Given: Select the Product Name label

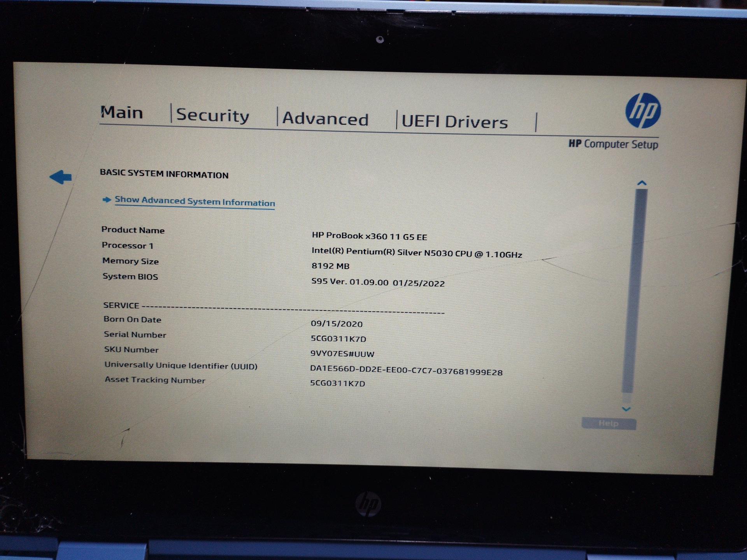Looking at the screenshot, I should click(133, 230).
